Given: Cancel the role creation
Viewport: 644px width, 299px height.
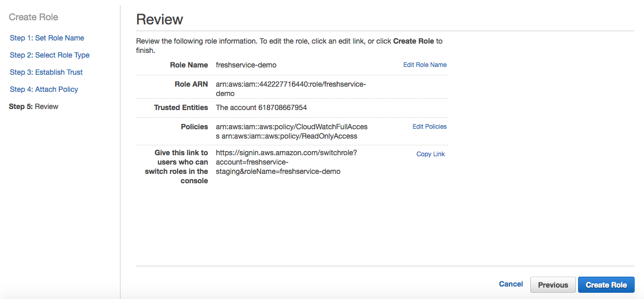Looking at the screenshot, I should pyautogui.click(x=511, y=284).
